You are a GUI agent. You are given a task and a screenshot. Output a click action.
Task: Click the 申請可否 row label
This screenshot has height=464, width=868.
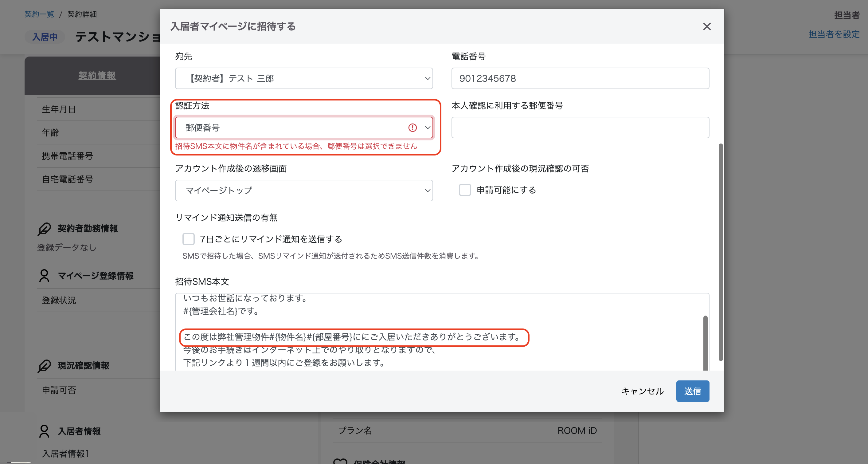coord(59,390)
